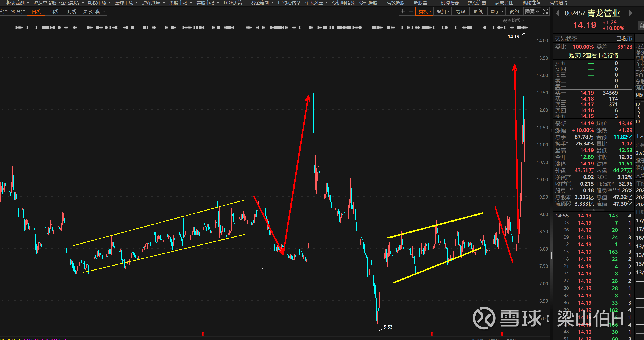644x340 pixels.
Task: Switch chart period to 月线
Action: [x=72, y=11]
